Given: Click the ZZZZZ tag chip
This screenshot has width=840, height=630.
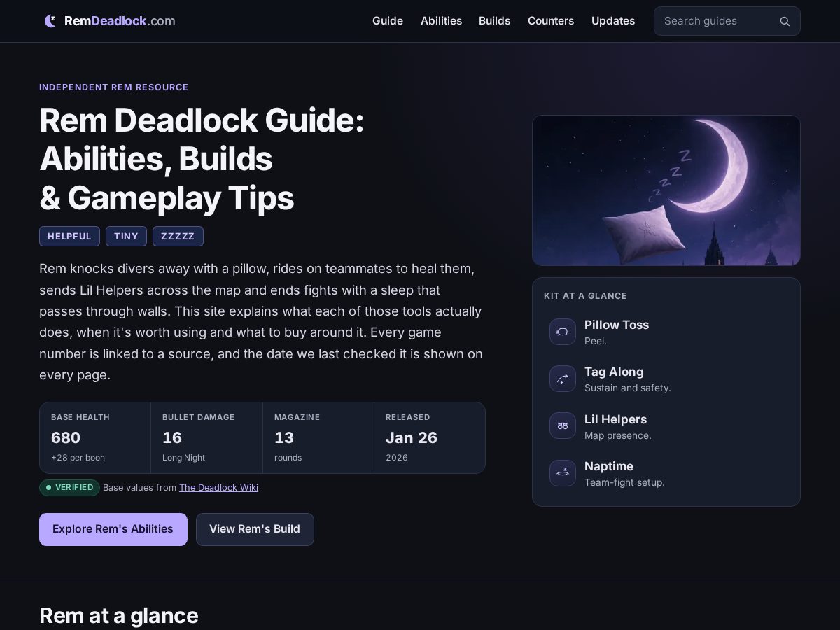Looking at the screenshot, I should pos(178,237).
